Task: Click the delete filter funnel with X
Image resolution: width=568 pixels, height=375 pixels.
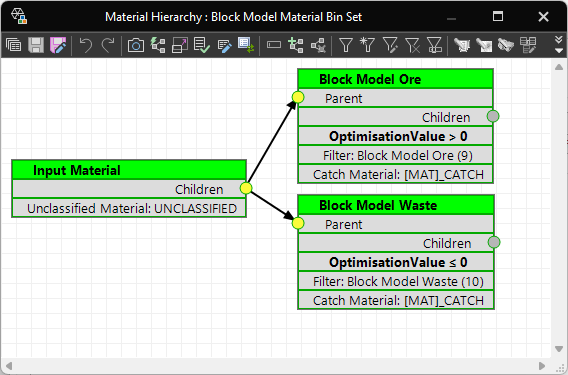Action: pos(412,46)
